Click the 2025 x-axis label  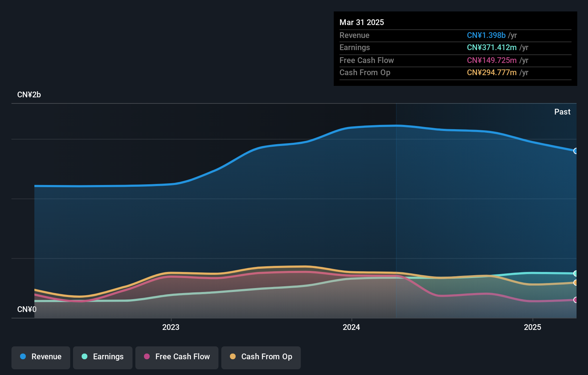tap(532, 327)
